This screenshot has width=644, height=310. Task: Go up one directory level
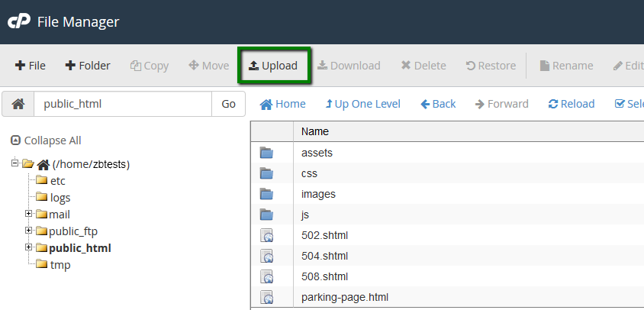(362, 104)
